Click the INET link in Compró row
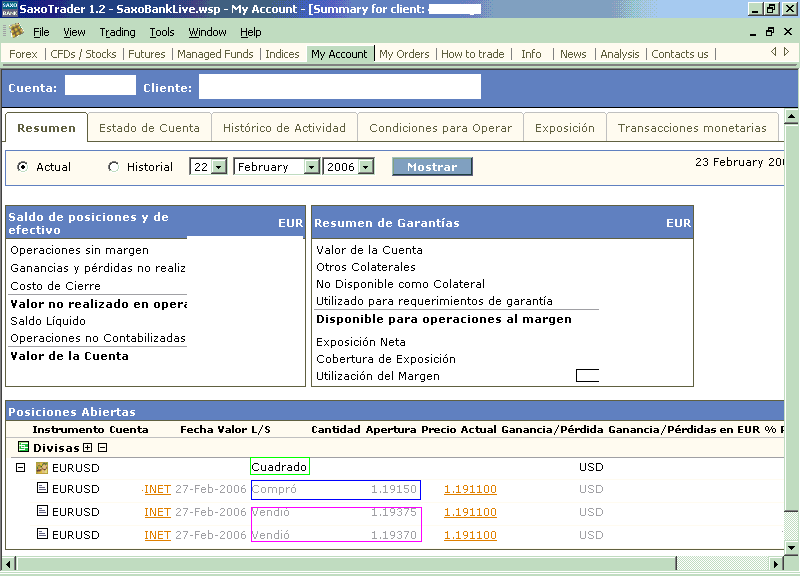The image size is (800, 576). 157,490
